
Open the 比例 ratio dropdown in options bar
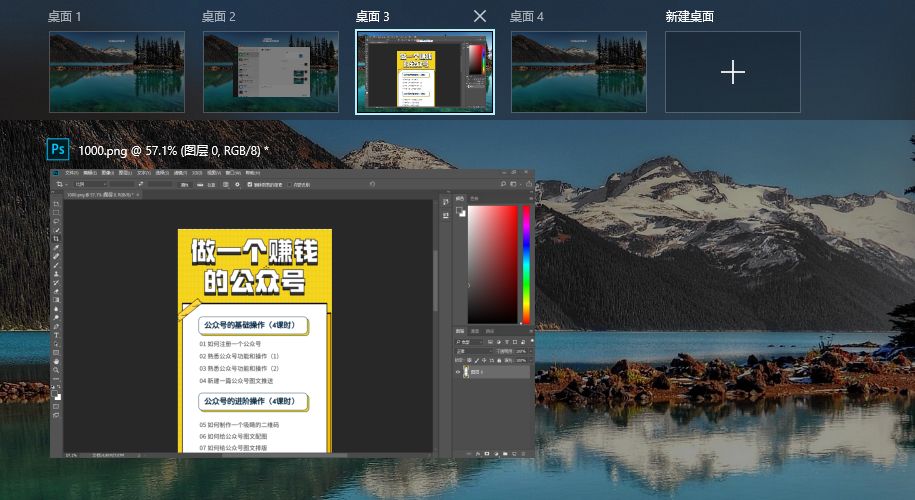point(90,184)
